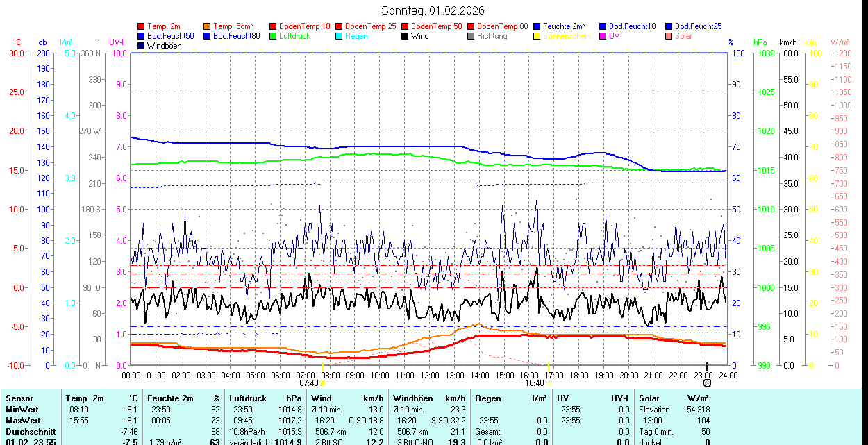
Task: Click the Luftdruck column header in table
Action: coord(248,398)
